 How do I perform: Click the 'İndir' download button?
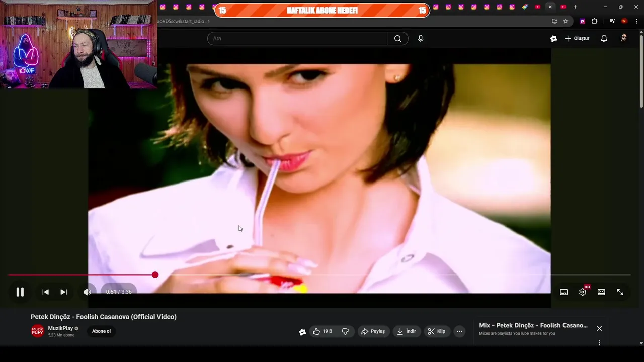407,331
